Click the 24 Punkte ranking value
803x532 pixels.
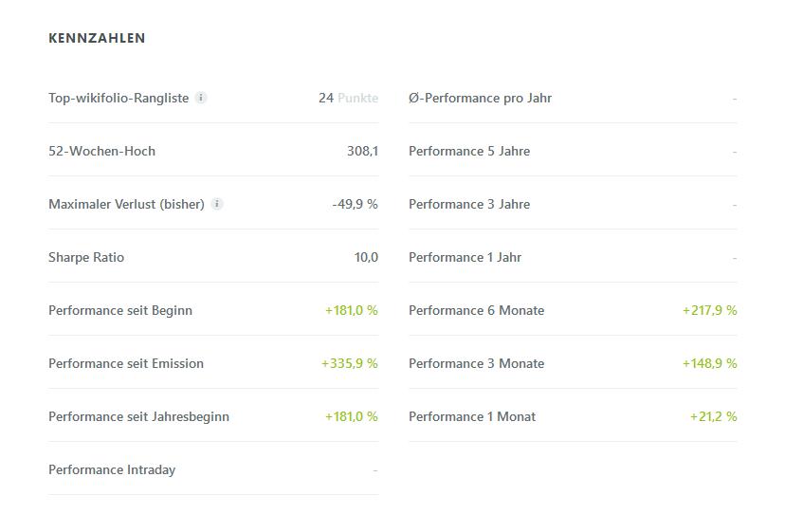coord(348,98)
